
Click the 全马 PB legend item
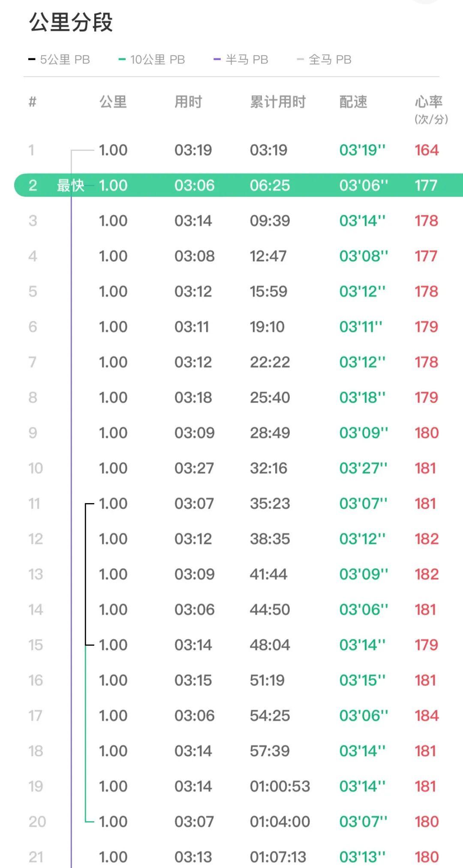coord(324,60)
